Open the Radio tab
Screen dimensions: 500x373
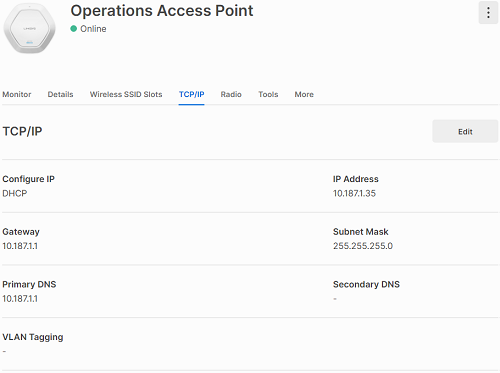point(231,94)
